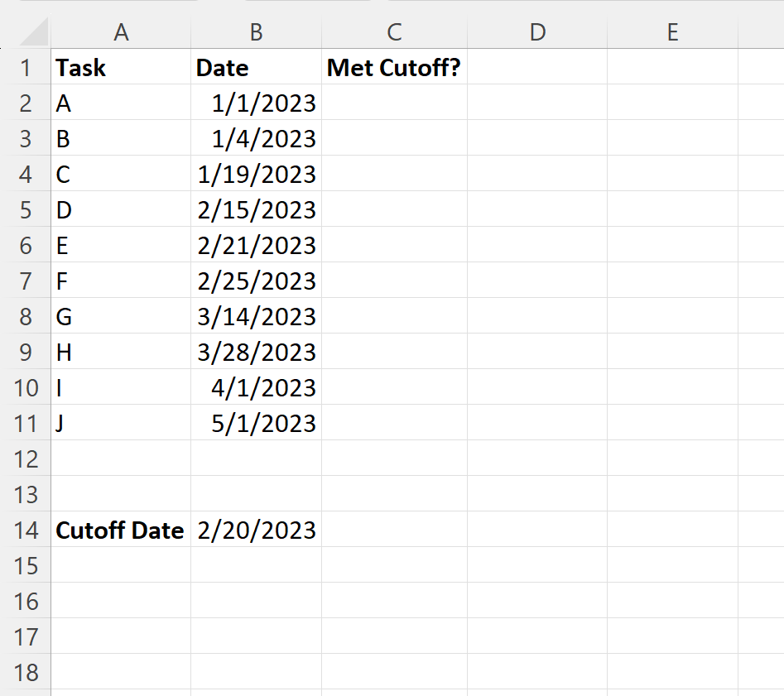Select empty cell C2 next to 1/1/2023
The width and height of the screenshot is (784, 696).
[394, 103]
